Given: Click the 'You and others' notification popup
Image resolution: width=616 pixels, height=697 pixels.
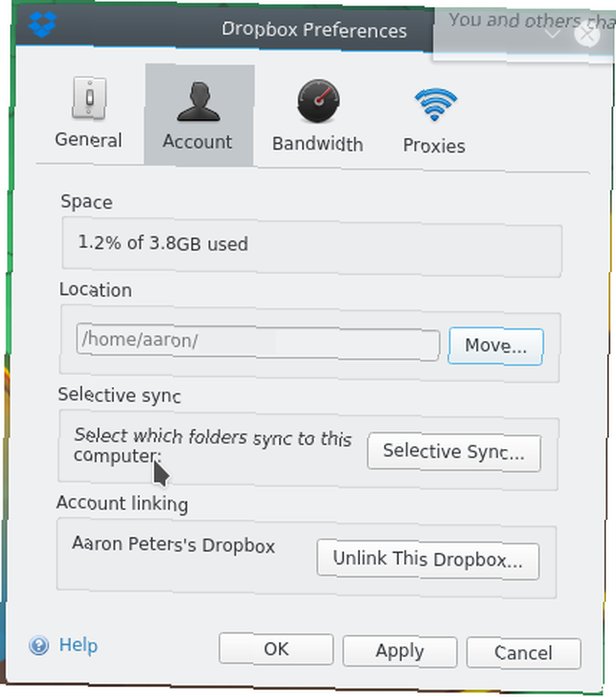Looking at the screenshot, I should (x=525, y=33).
